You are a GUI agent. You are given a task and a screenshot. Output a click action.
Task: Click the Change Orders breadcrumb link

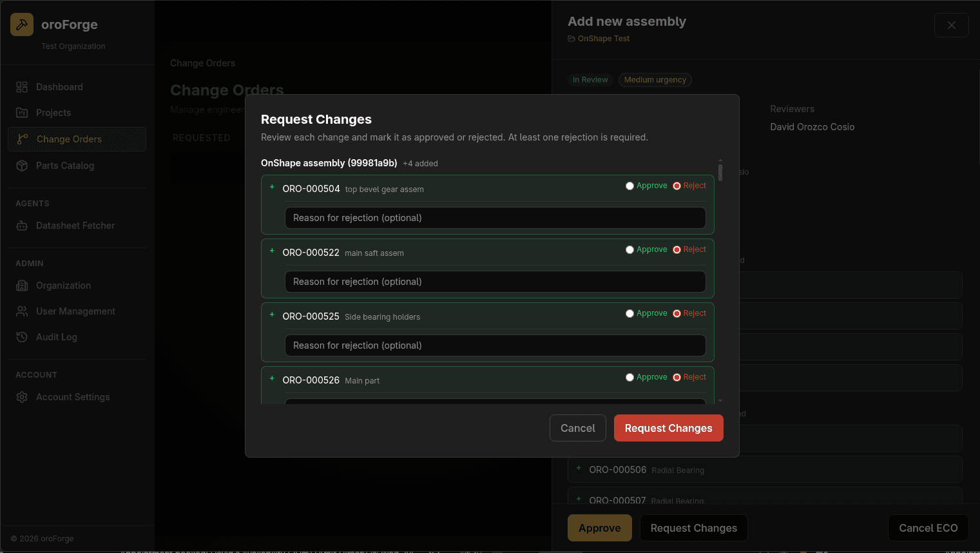tap(202, 63)
